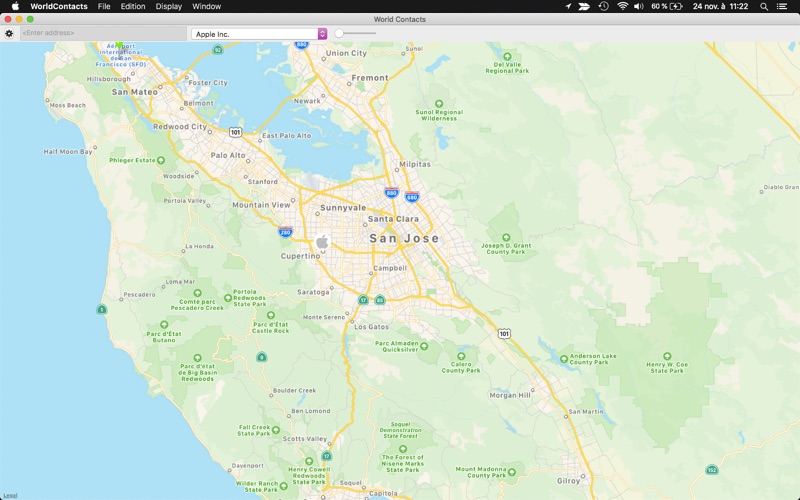The width and height of the screenshot is (800, 500).
Task: Click the Parc Almaden Quicksilver marker
Action: tap(423, 346)
